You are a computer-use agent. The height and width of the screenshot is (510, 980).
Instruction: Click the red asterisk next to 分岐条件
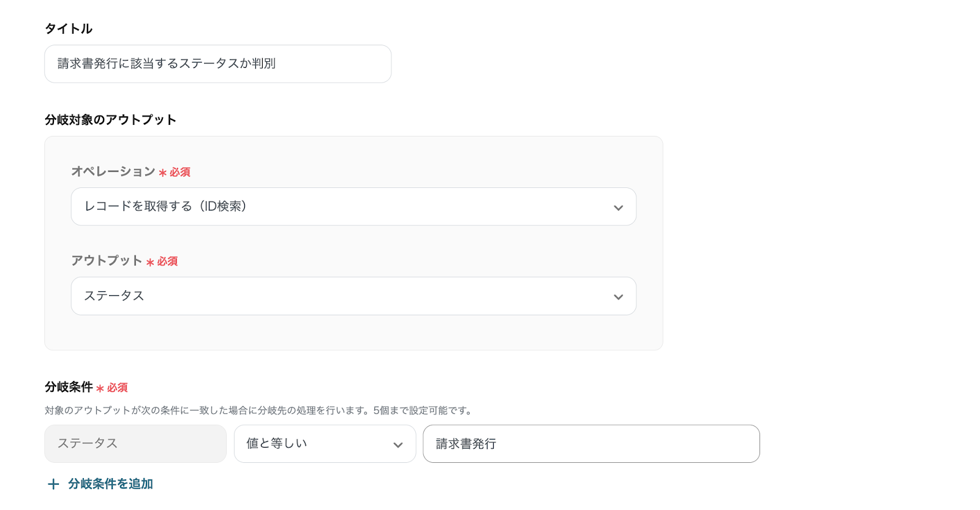tap(100, 388)
